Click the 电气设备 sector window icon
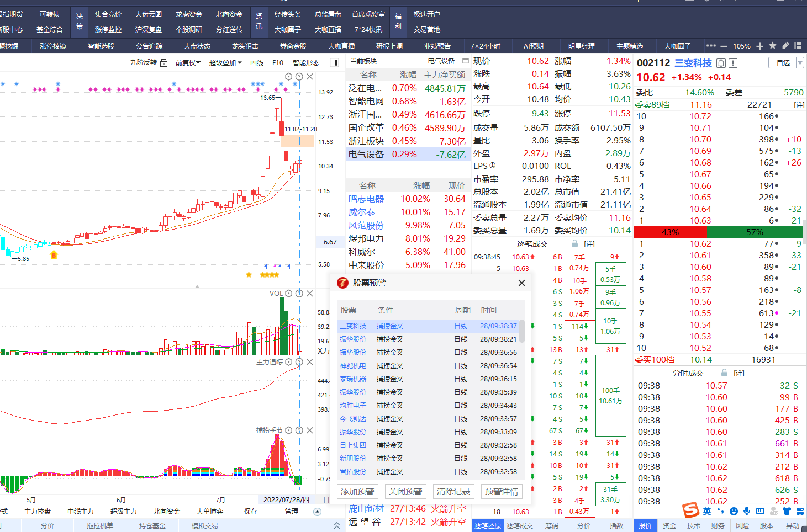The width and height of the screenshot is (807, 532). [x=466, y=61]
